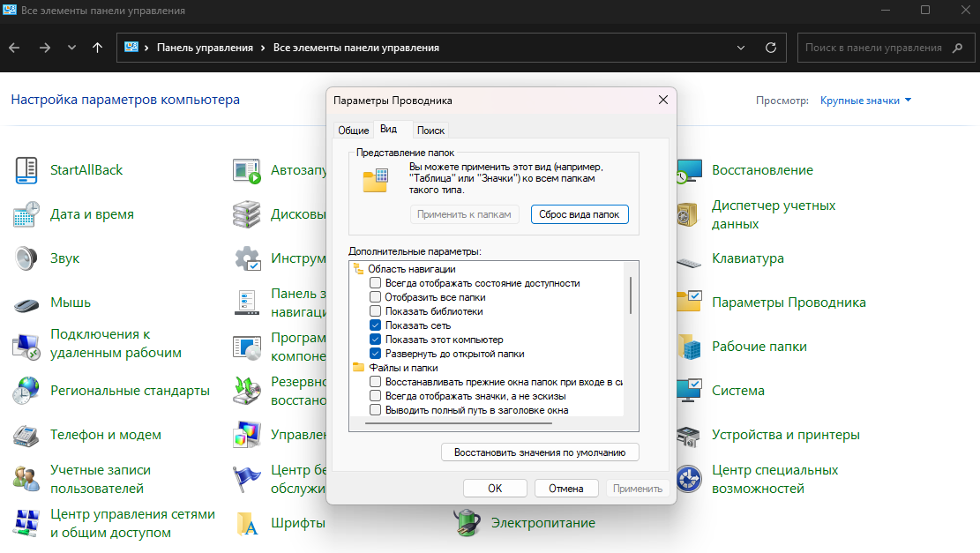Confirm the dialog with OK

point(495,489)
